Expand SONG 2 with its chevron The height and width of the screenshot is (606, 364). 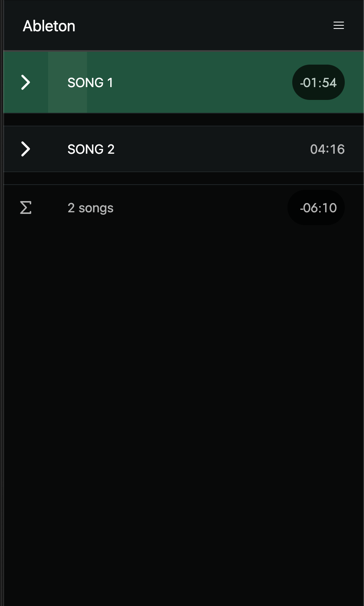pyautogui.click(x=26, y=149)
